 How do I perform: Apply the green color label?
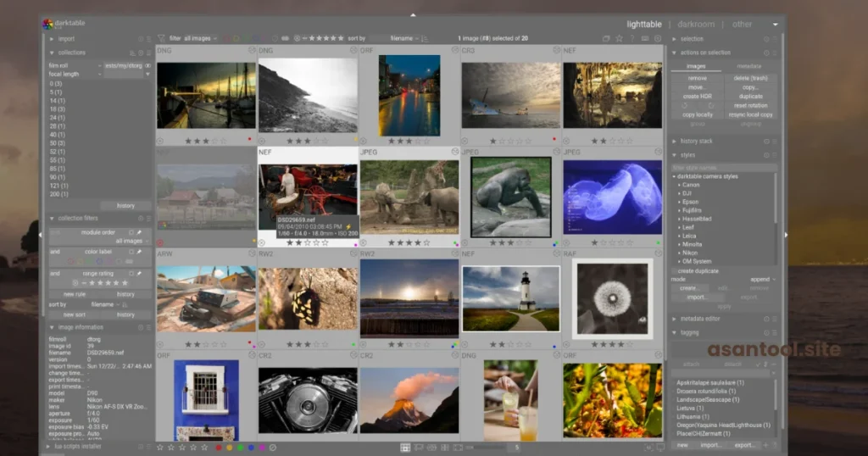[240, 448]
